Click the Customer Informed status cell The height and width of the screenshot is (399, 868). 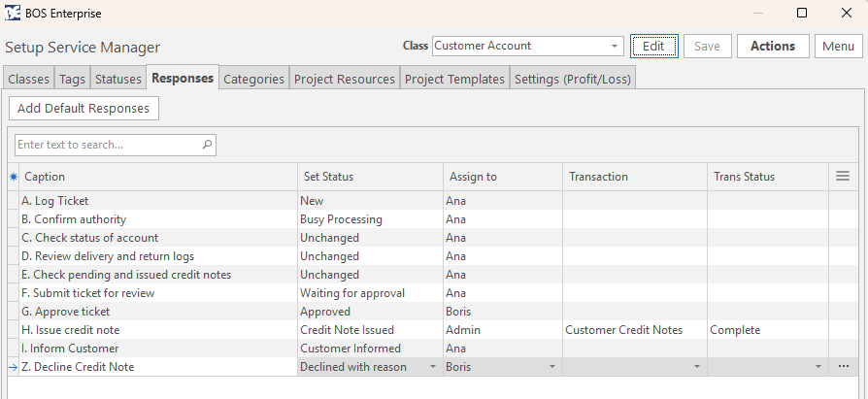370,349
